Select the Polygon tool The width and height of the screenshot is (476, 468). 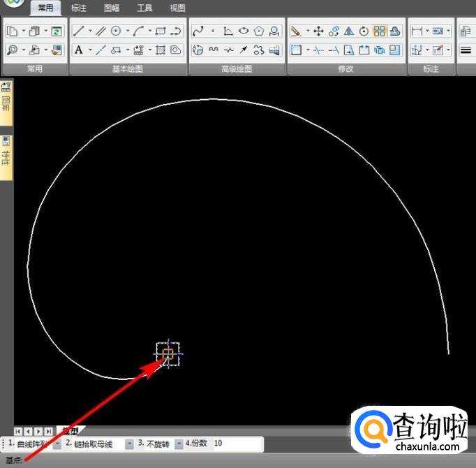pos(259,31)
